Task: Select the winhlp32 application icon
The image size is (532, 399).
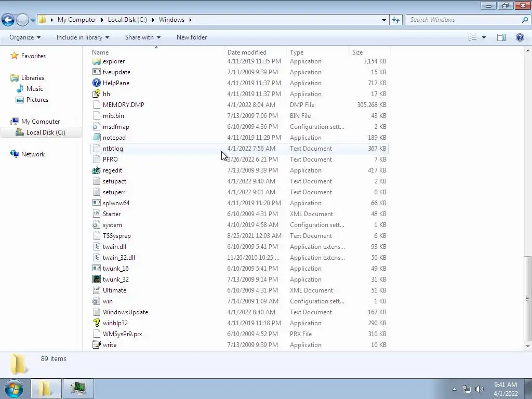Action: tap(96, 323)
